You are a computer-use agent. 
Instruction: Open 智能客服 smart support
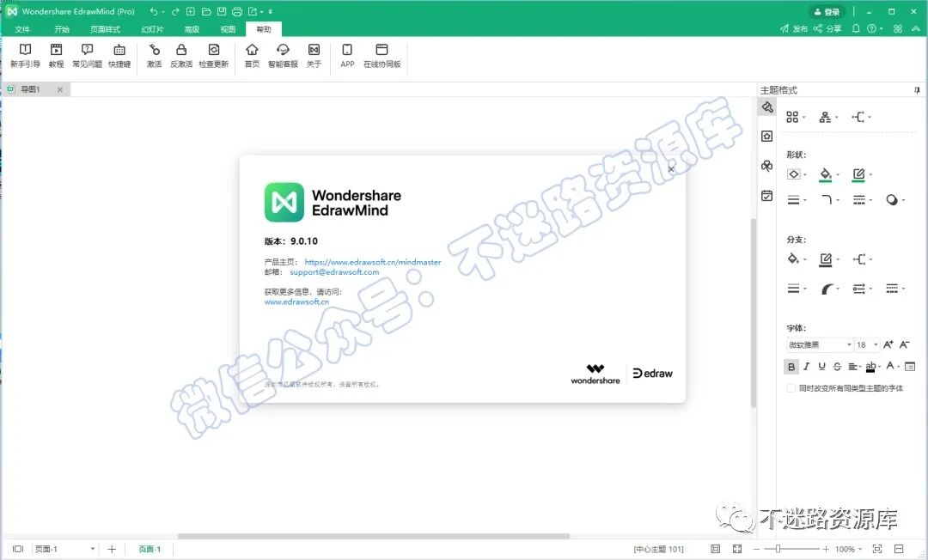[x=283, y=56]
